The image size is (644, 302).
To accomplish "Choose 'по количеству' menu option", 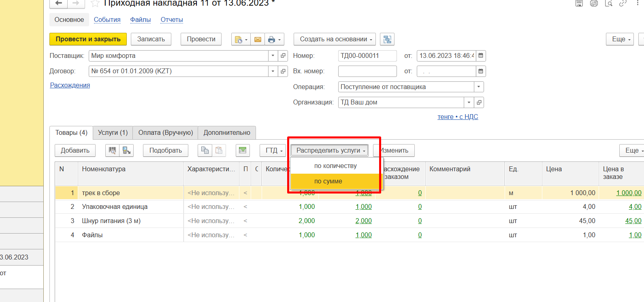I will [335, 166].
